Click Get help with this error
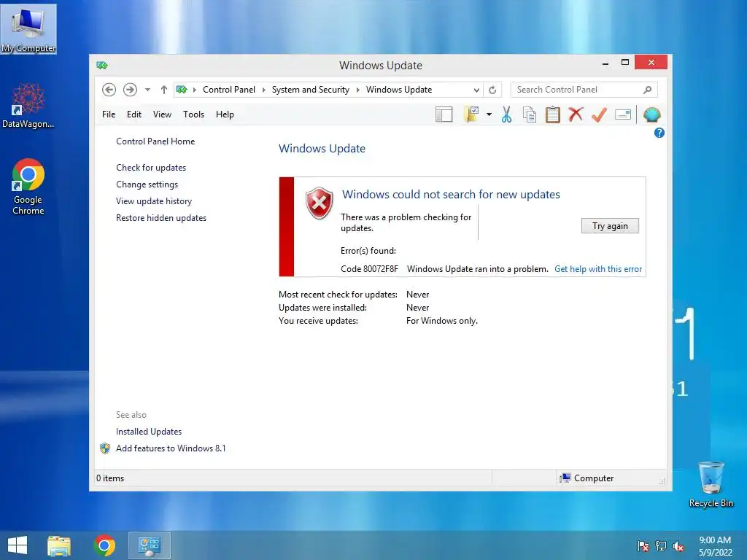 [598, 269]
